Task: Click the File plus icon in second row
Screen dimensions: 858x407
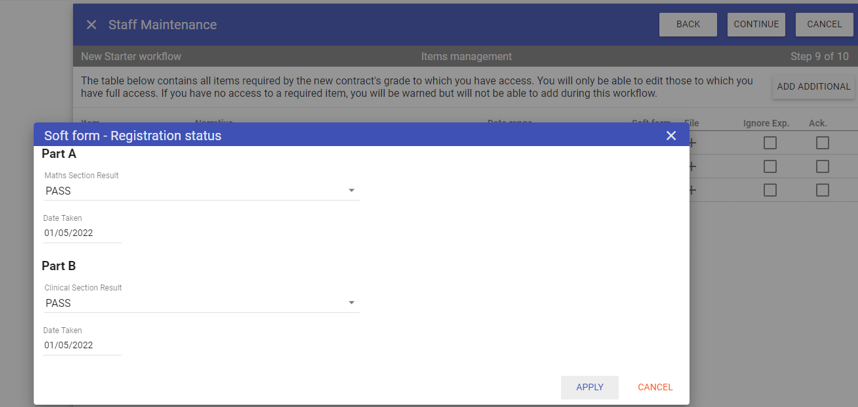Action: point(692,166)
